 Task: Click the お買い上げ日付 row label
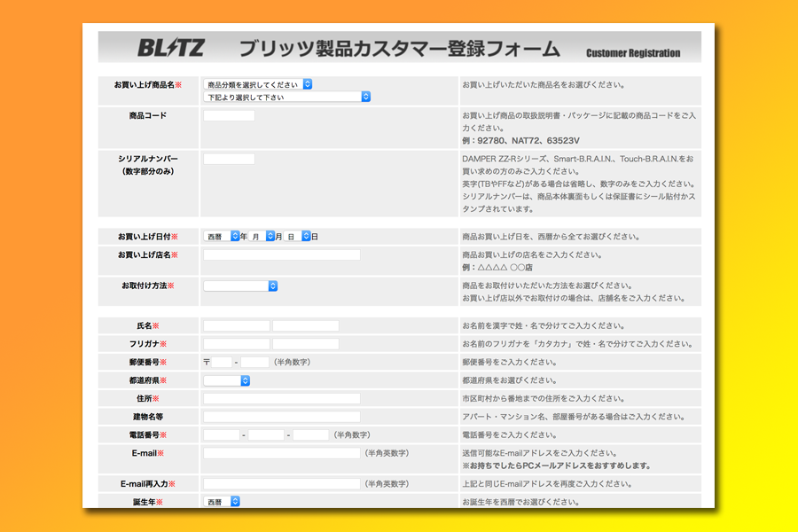point(148,237)
